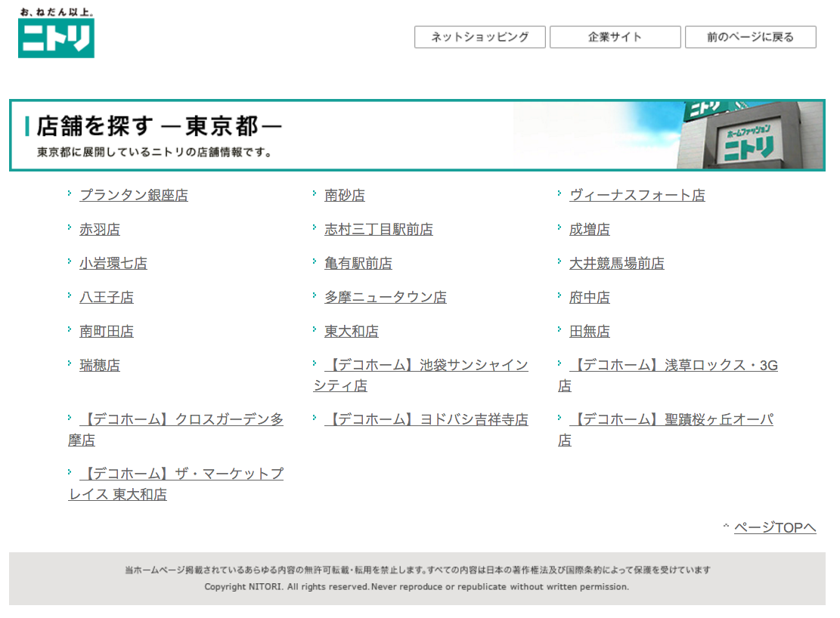
Task: Go to 大井競馬場前店 store page
Action: [617, 264]
